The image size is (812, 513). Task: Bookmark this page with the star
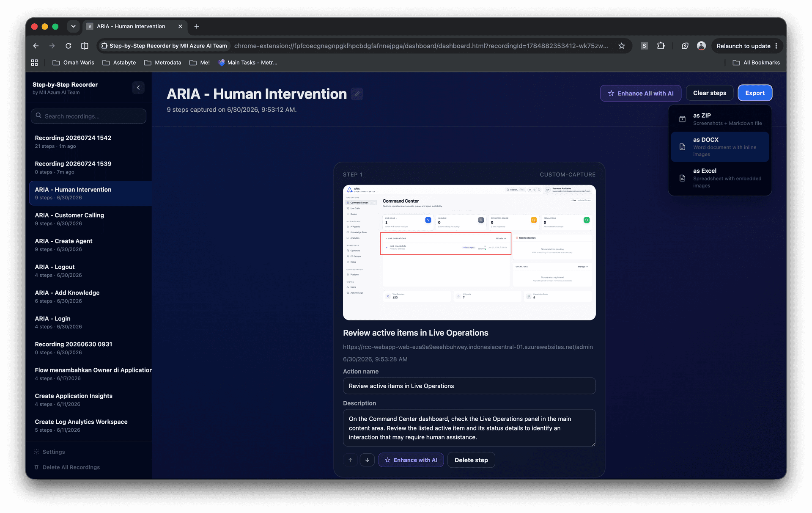click(x=622, y=46)
